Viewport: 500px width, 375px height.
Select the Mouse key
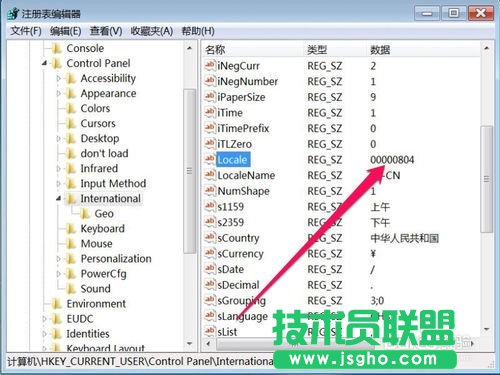96,244
